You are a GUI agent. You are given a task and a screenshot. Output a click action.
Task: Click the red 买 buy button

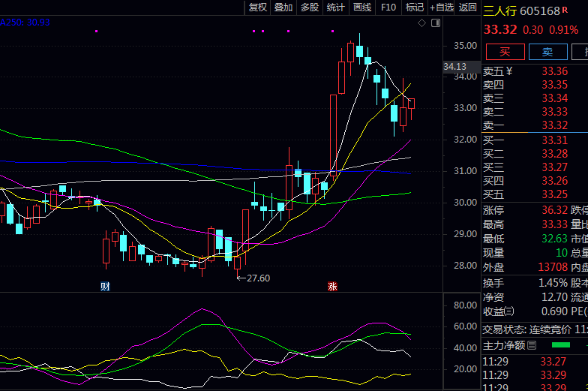click(505, 52)
